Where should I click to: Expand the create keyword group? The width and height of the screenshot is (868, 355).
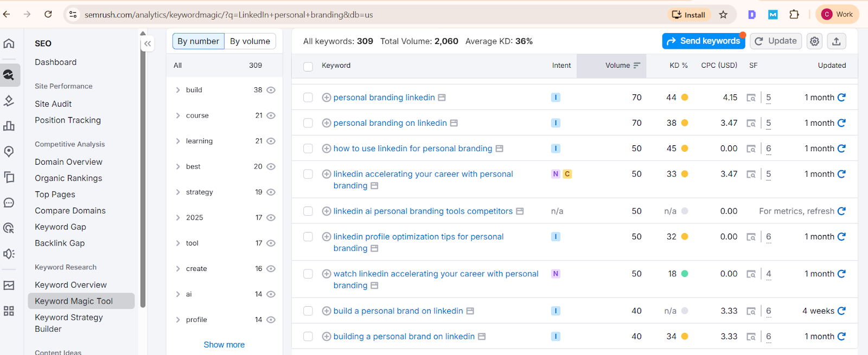click(x=178, y=268)
